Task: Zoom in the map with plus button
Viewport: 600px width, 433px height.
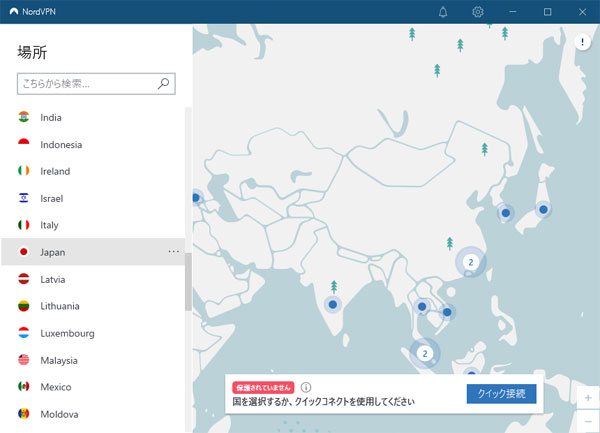Action: click(x=588, y=398)
